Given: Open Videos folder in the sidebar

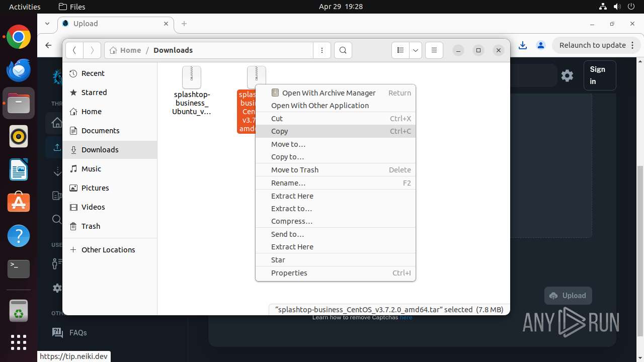Looking at the screenshot, I should coord(110,207).
